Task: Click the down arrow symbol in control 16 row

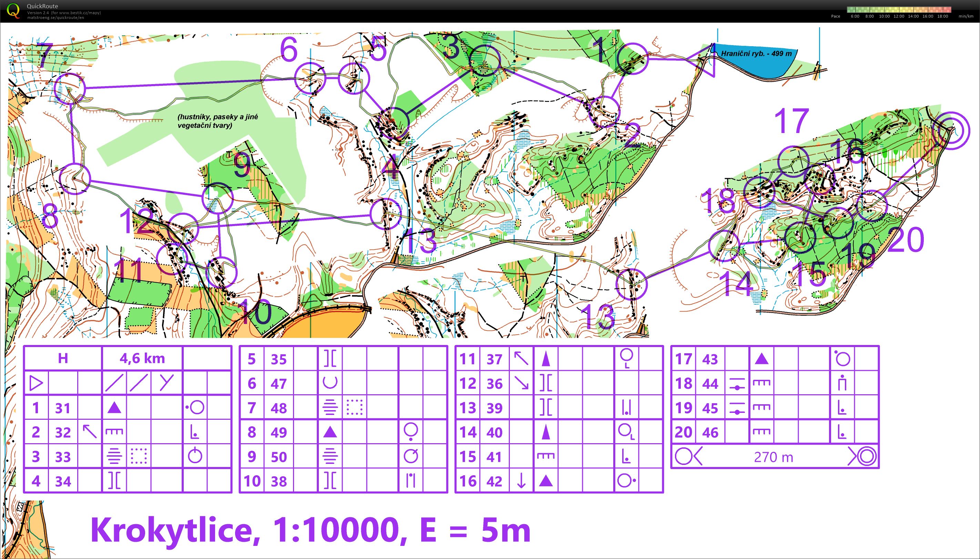Action: (521, 481)
